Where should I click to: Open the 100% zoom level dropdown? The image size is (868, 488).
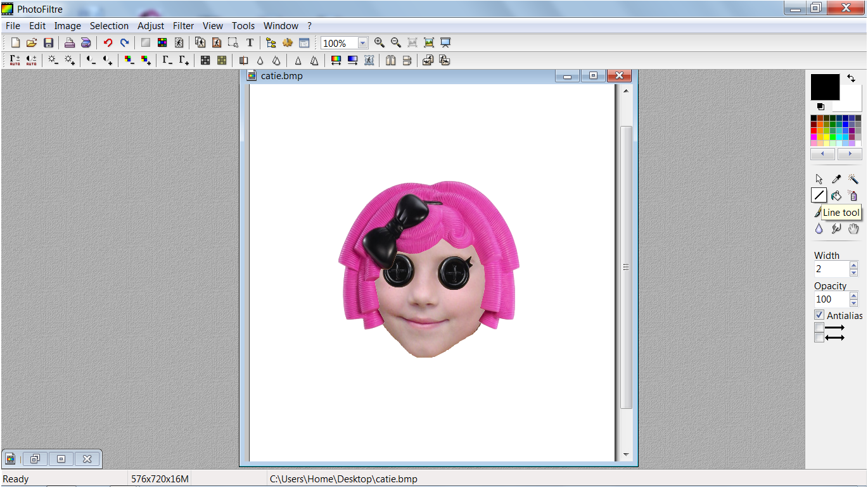click(x=362, y=43)
